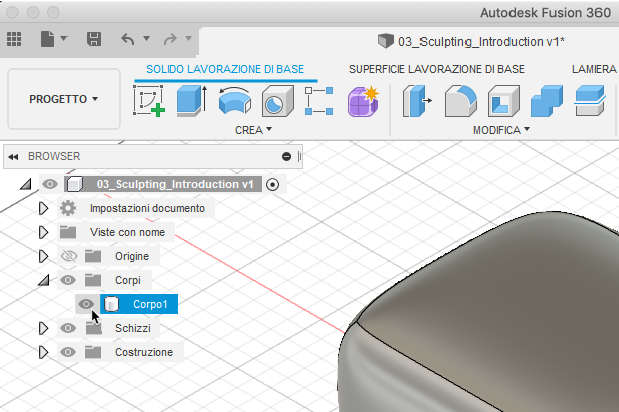Click the Impostazioni documento gear icon
Image resolution: width=619 pixels, height=412 pixels.
click(x=68, y=208)
